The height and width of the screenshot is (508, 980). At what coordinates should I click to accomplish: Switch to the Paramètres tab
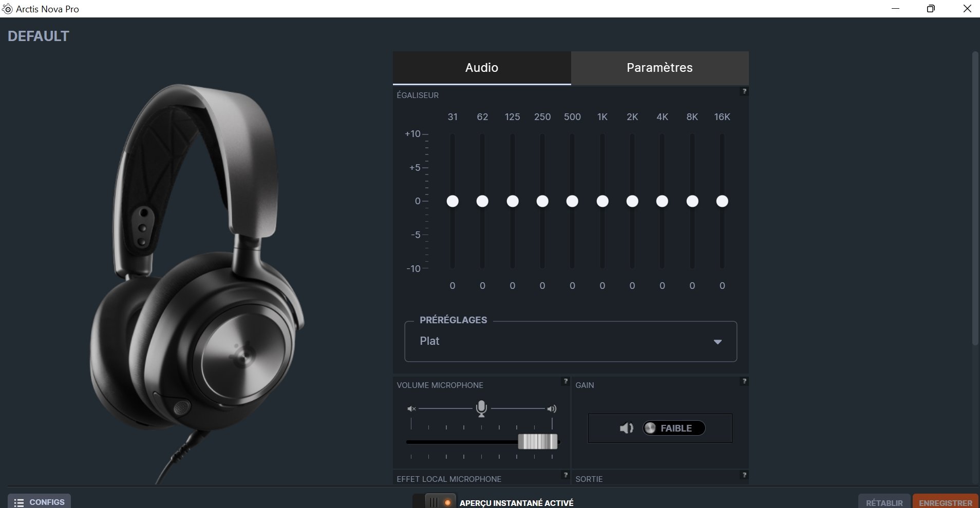[x=659, y=68]
